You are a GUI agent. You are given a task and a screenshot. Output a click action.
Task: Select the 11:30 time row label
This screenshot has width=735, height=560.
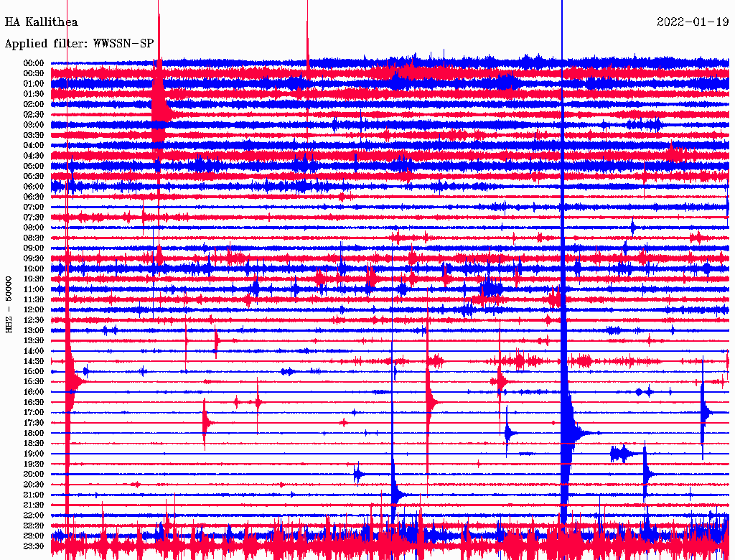pyautogui.click(x=34, y=299)
